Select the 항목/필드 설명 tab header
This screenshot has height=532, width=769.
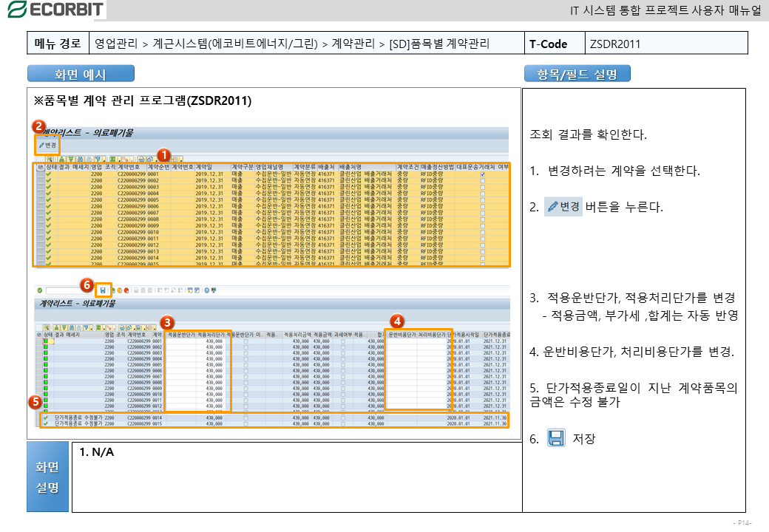click(577, 74)
